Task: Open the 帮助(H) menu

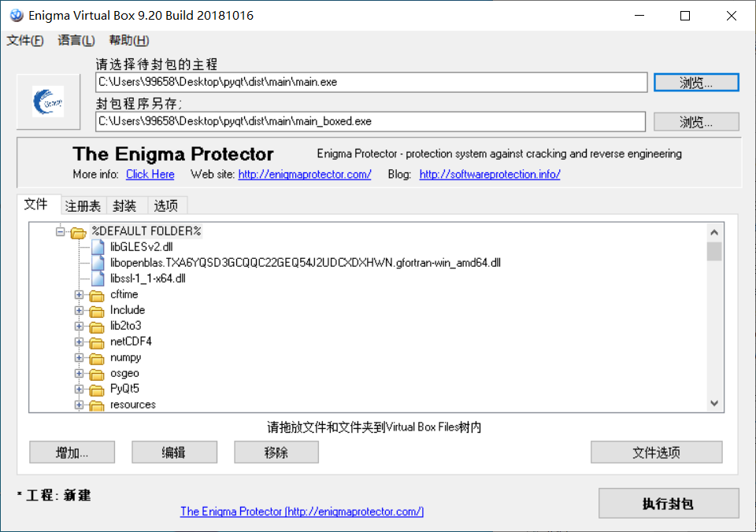Action: [128, 40]
